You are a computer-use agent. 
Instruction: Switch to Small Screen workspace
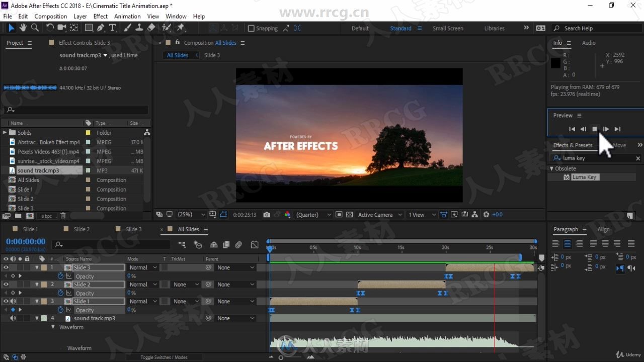pos(448,28)
